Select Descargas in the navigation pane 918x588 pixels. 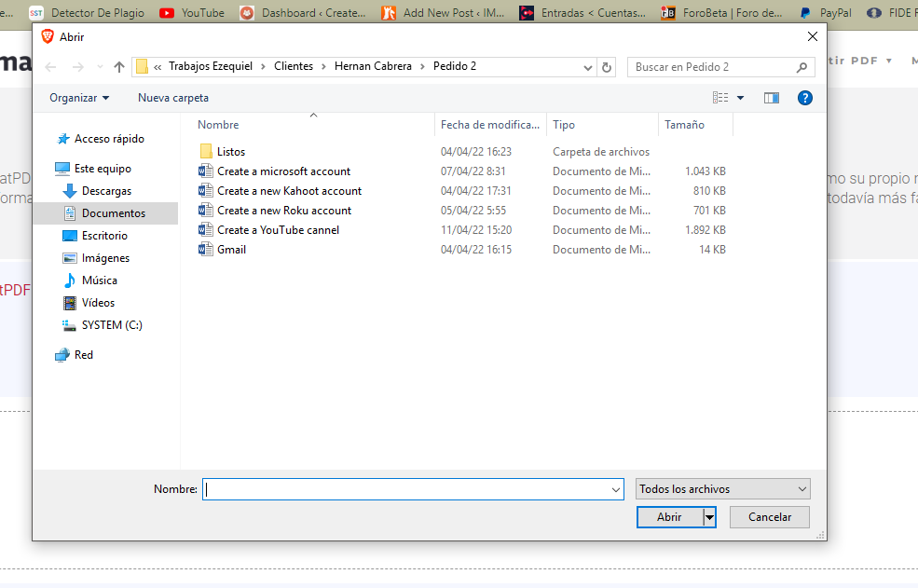tap(106, 191)
